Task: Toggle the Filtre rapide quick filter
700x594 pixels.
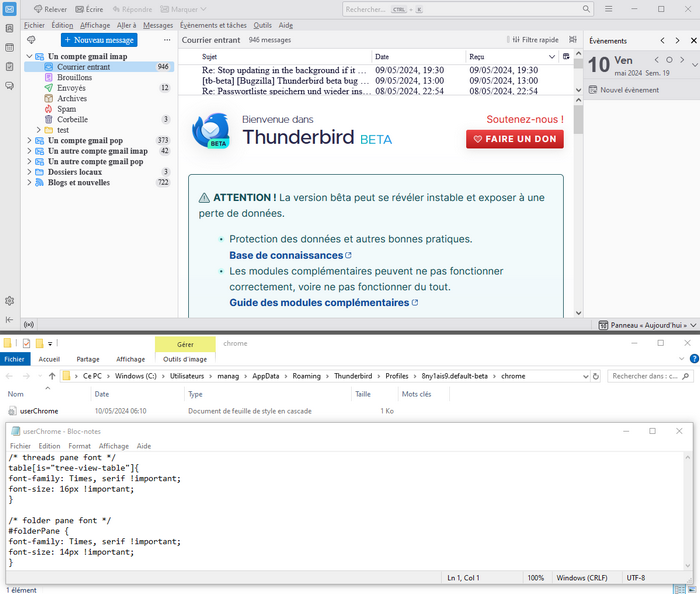Action: tap(534, 40)
